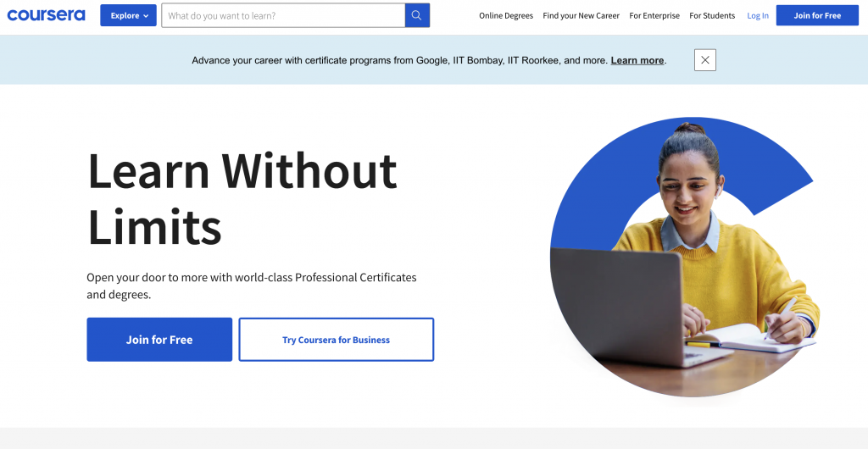Dismiss the certificate programs banner
868x449 pixels.
click(705, 60)
